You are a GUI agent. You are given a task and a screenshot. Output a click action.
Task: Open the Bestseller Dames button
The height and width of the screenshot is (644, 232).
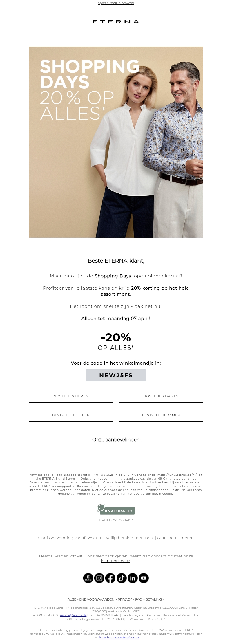pyautogui.click(x=161, y=415)
